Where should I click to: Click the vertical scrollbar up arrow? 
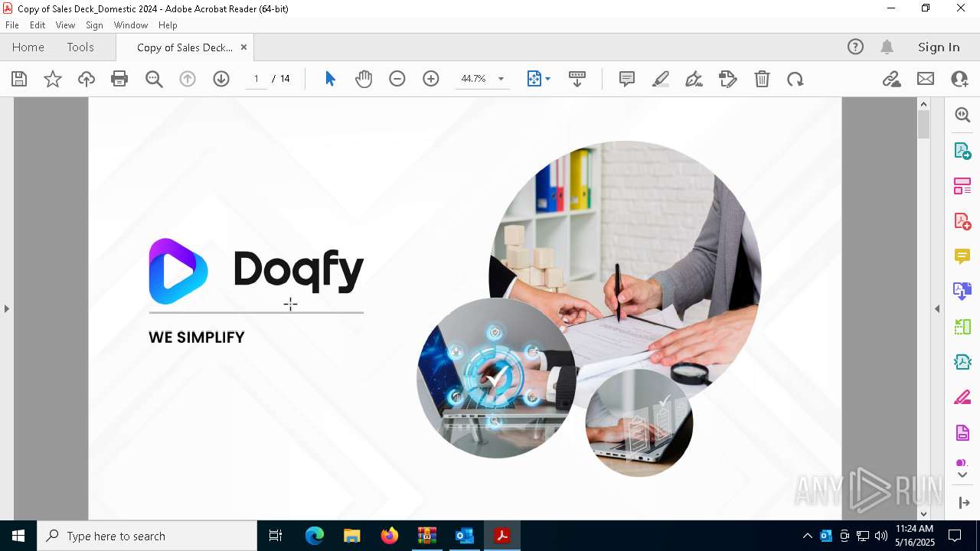[923, 104]
